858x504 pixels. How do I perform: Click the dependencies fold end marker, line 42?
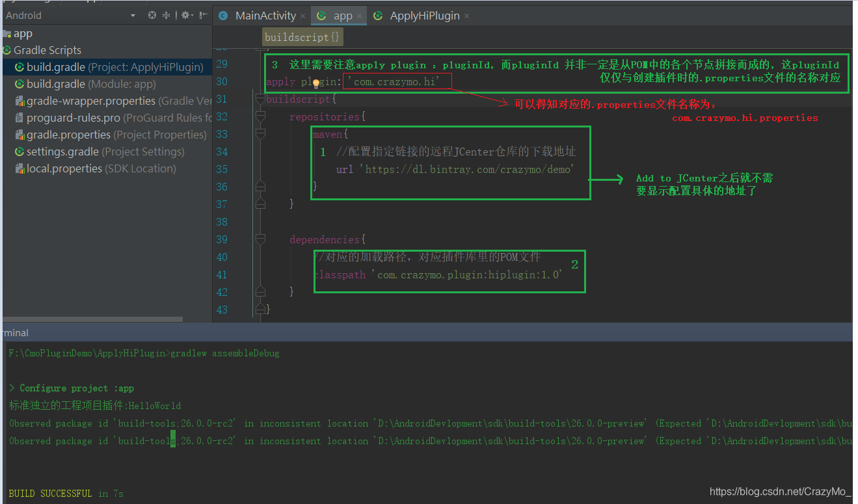pos(260,292)
